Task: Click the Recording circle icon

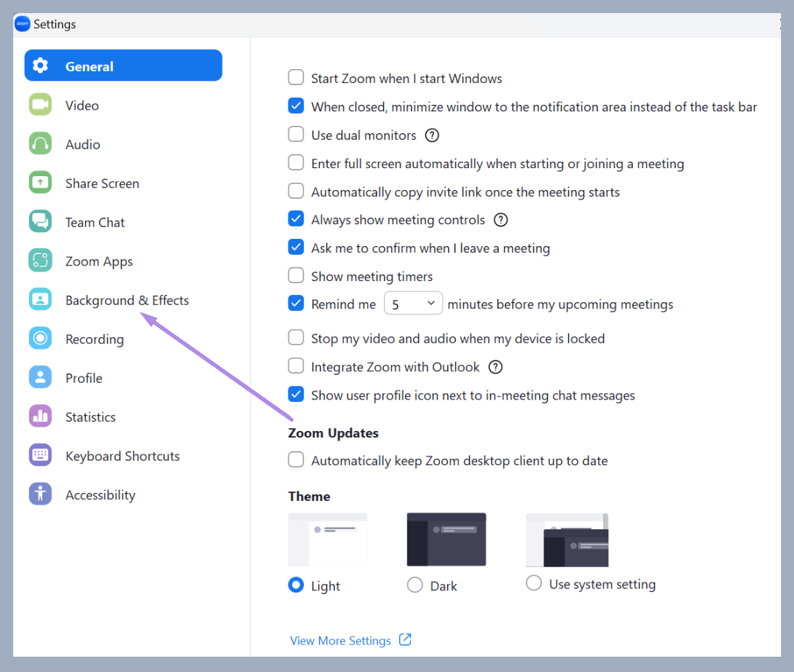Action: click(40, 339)
